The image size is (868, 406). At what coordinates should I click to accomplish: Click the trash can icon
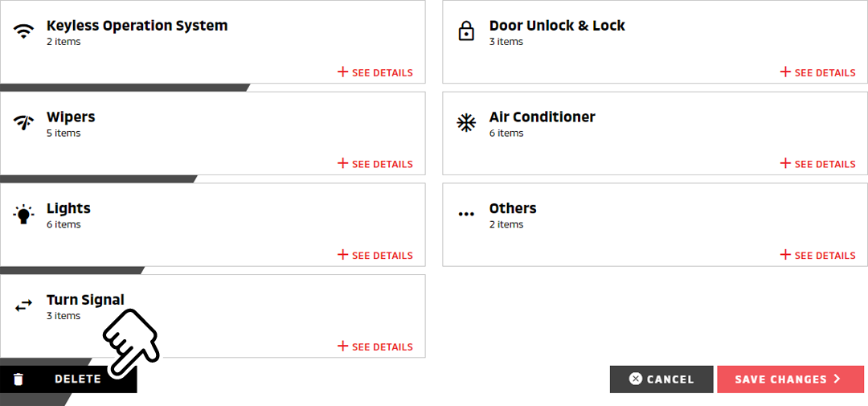(18, 379)
